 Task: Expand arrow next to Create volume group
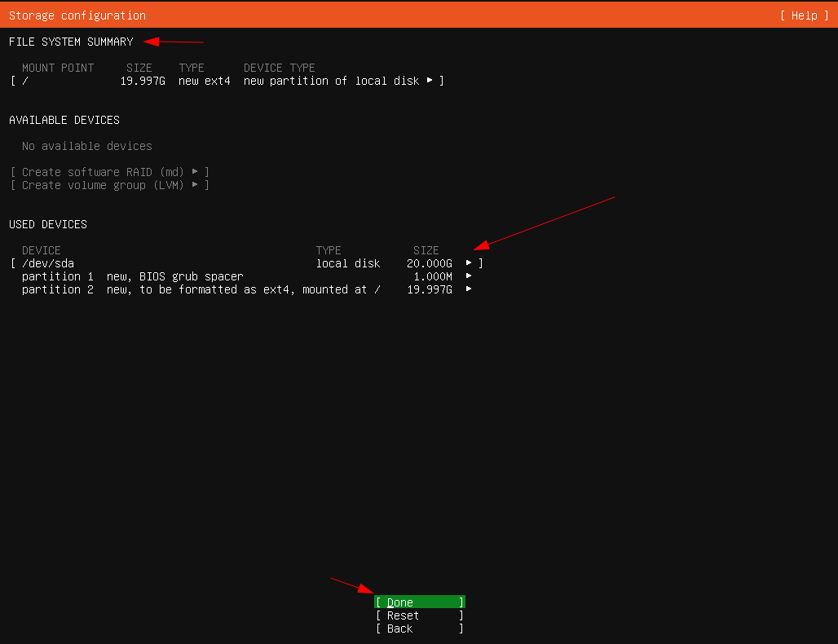pos(195,185)
